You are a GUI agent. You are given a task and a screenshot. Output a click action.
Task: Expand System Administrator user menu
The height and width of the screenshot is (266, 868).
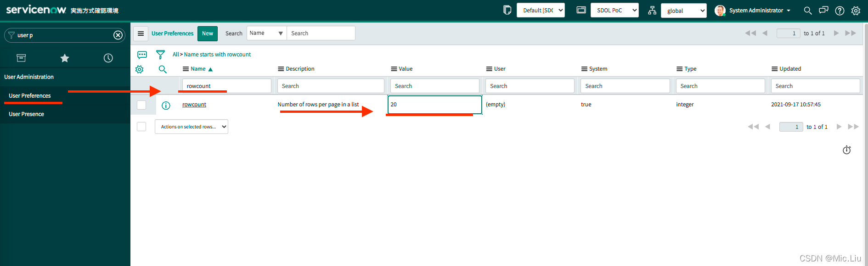click(x=753, y=11)
